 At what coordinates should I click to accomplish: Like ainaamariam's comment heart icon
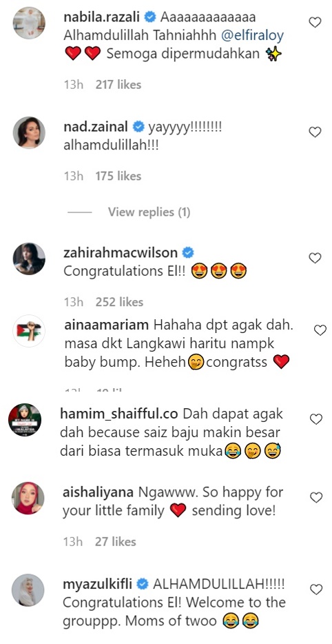pyautogui.click(x=320, y=330)
